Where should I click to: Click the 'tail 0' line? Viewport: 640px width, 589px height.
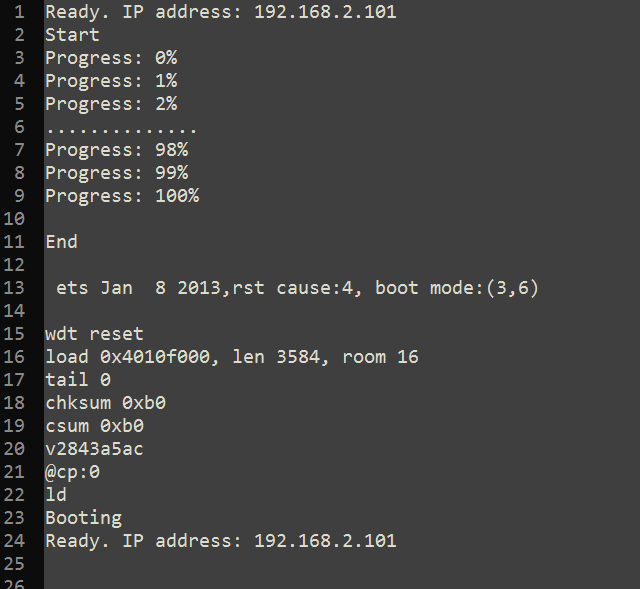click(78, 380)
